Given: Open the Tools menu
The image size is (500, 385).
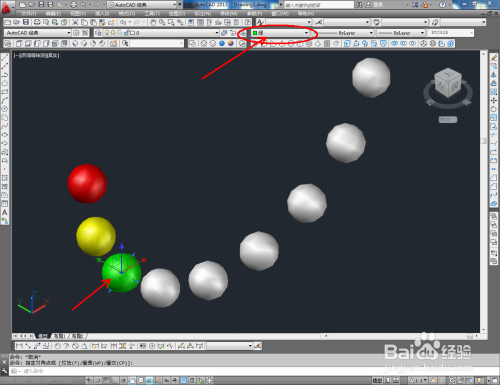Looking at the screenshot, I should coord(152,14).
